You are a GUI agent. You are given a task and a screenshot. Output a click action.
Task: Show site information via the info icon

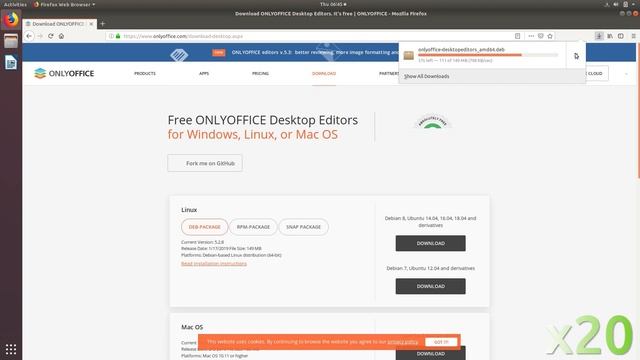(111, 36)
